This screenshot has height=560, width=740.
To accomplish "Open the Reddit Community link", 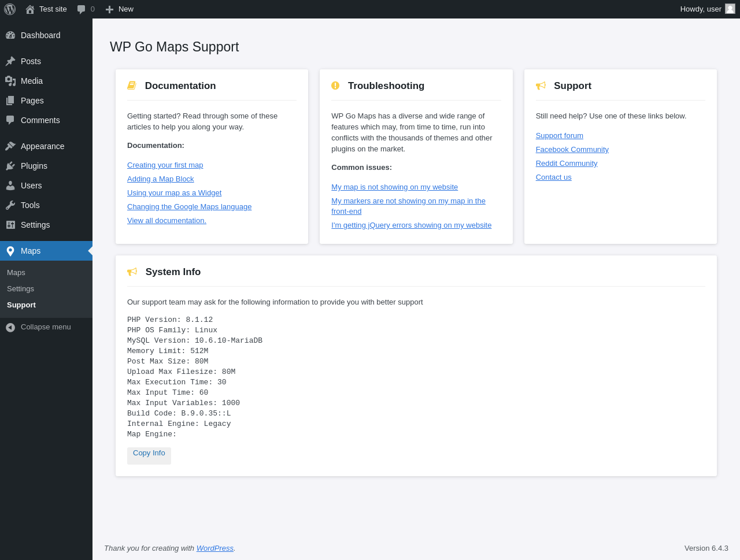I will tap(566, 164).
